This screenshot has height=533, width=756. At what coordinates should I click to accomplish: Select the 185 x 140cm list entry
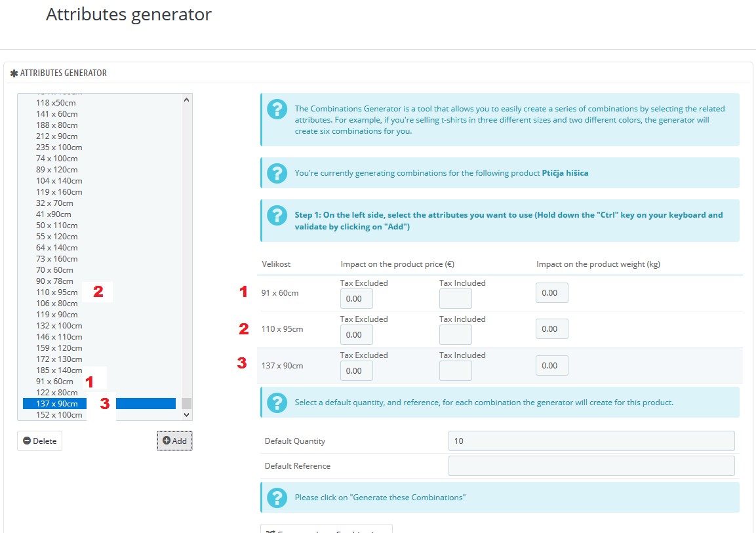point(59,370)
